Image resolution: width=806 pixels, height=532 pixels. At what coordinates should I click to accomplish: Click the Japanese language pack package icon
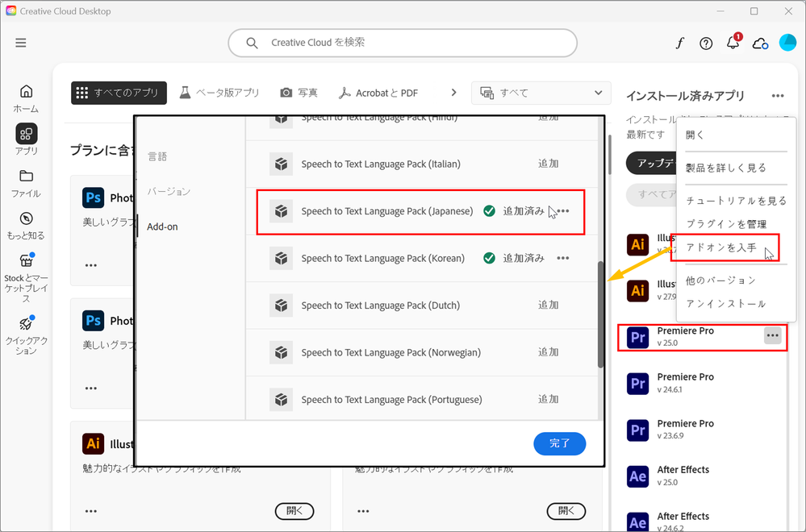tap(282, 211)
